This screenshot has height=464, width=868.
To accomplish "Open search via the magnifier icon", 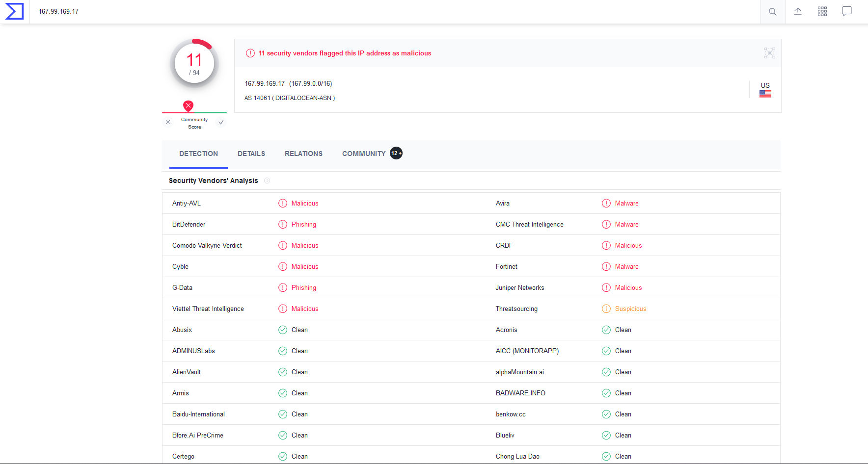I will 772,11.
